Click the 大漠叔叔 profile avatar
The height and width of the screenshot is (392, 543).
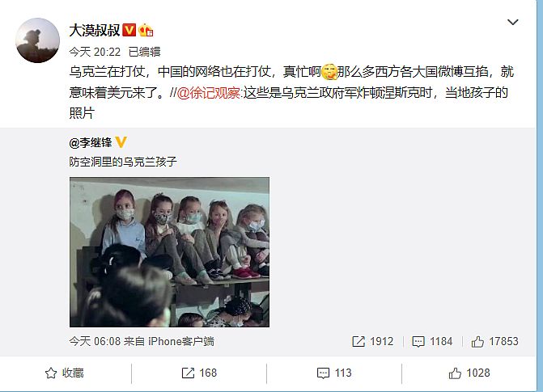37,40
